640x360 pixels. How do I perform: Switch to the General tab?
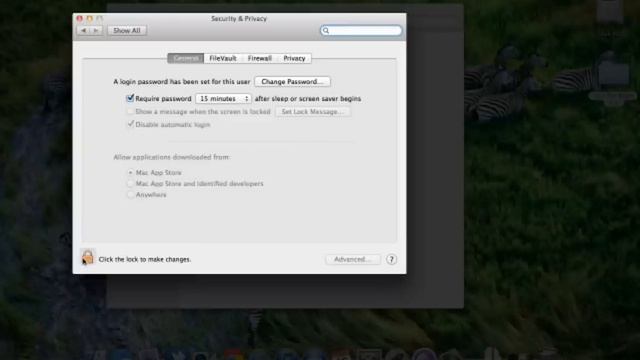(x=186, y=58)
